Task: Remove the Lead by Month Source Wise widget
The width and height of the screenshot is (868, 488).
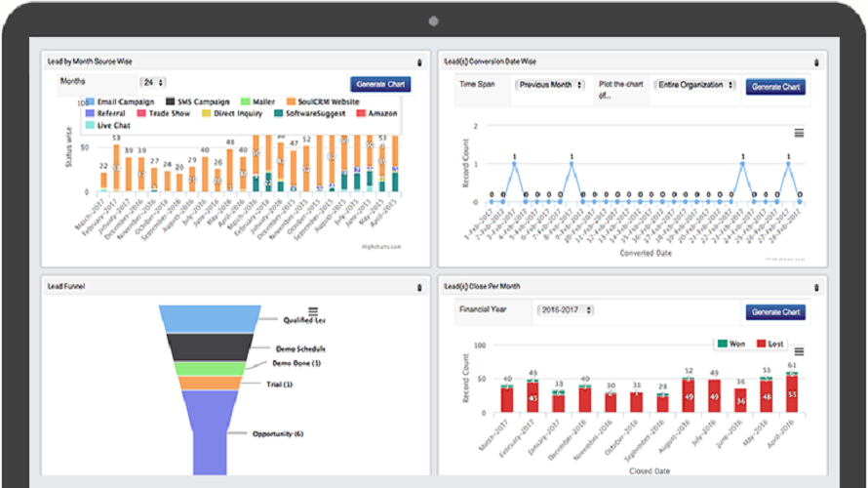Action: [x=419, y=62]
